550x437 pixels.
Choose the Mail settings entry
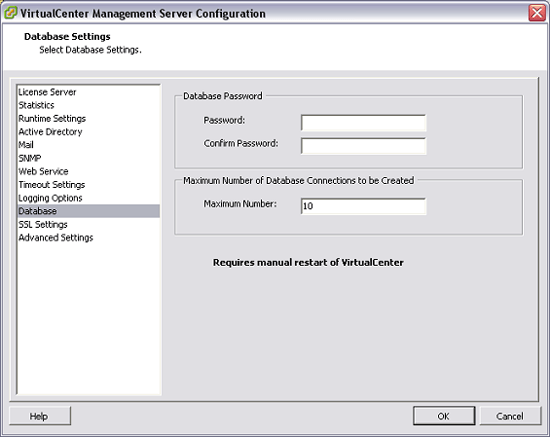click(26, 145)
